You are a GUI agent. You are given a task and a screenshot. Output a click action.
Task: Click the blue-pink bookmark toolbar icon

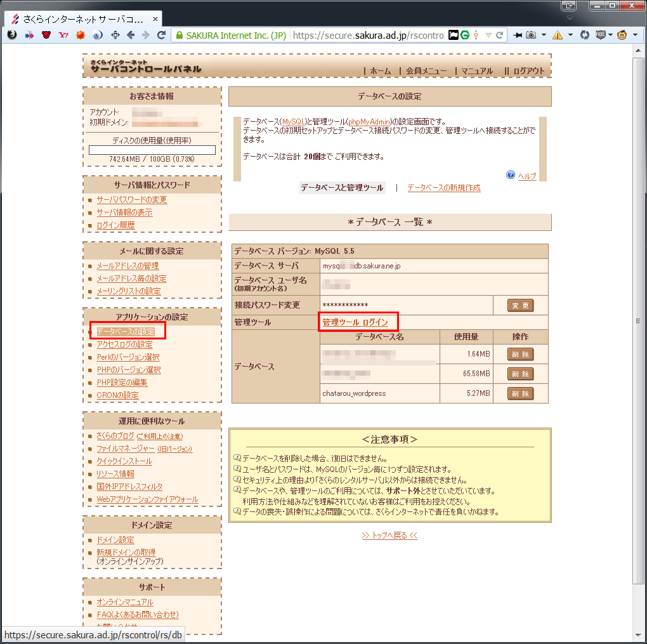click(x=29, y=35)
